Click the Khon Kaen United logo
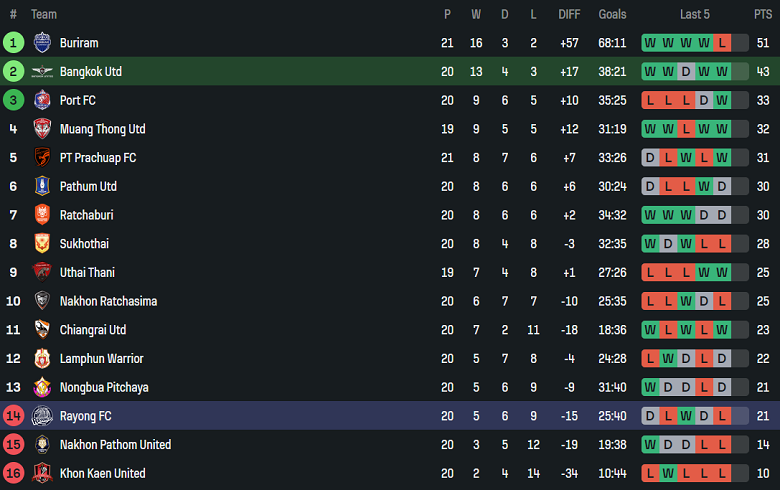 [x=42, y=474]
